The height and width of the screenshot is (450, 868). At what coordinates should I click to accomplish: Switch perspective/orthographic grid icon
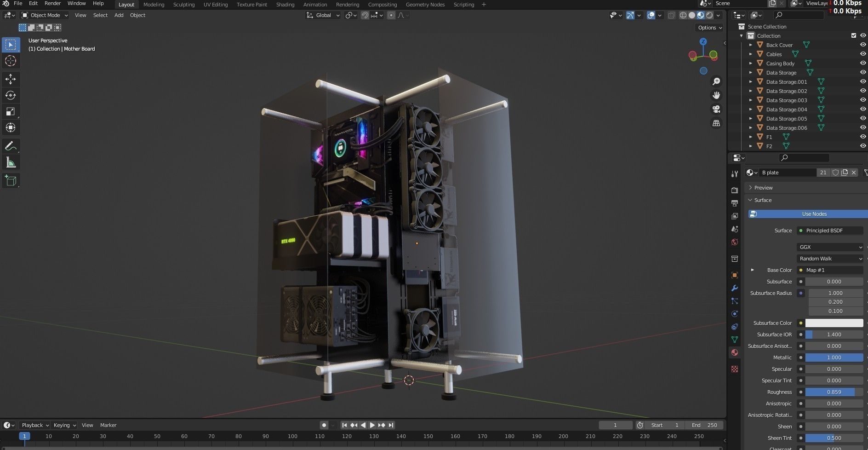pyautogui.click(x=716, y=123)
